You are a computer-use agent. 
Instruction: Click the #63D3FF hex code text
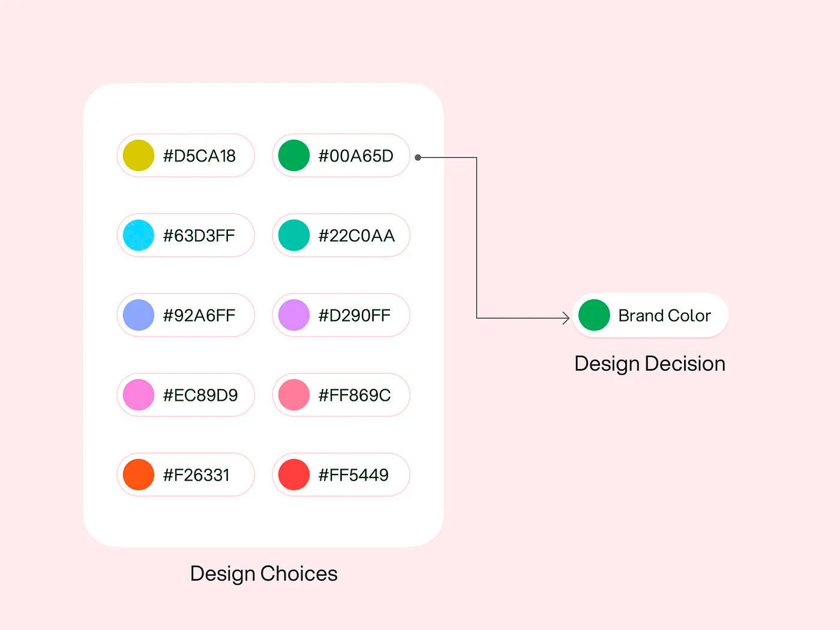[x=199, y=236]
